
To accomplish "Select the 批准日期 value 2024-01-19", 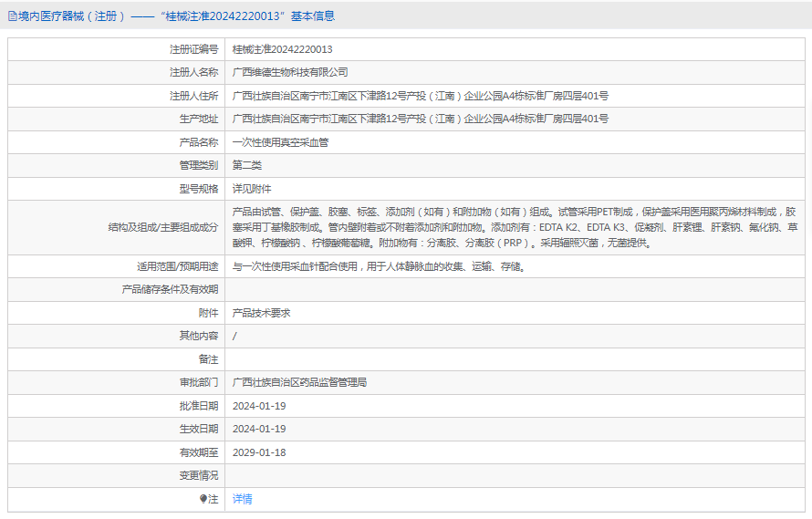I will [x=259, y=406].
